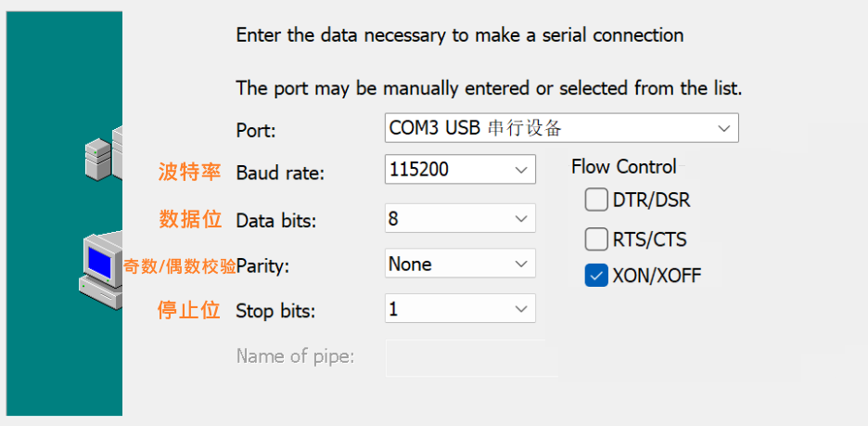Screen dimensions: 868x426
Task: Click the "Enter the data necessary" instruction text
Action: point(459,36)
